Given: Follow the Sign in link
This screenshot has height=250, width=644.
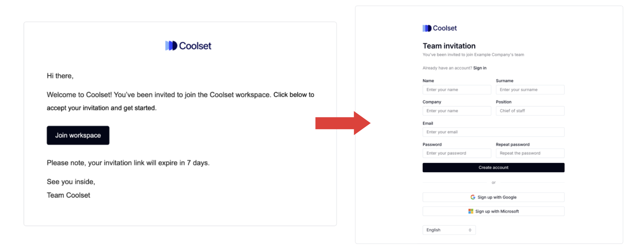Looking at the screenshot, I should (480, 68).
